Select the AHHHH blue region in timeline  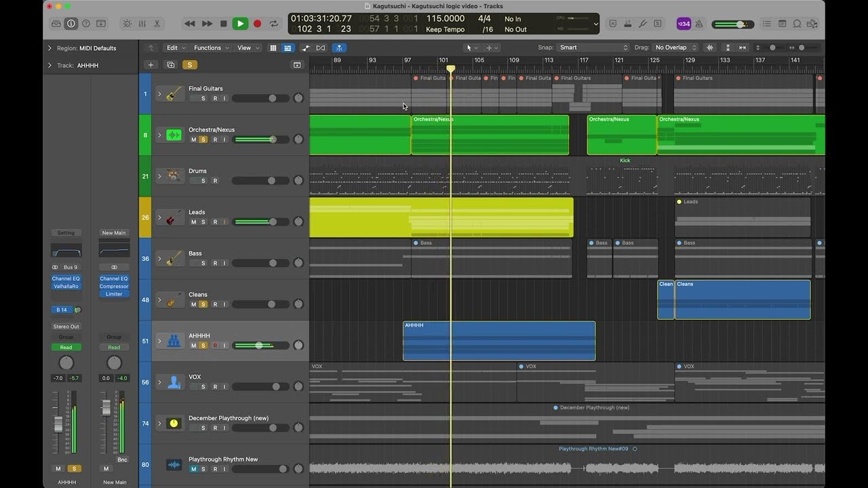pyautogui.click(x=499, y=341)
